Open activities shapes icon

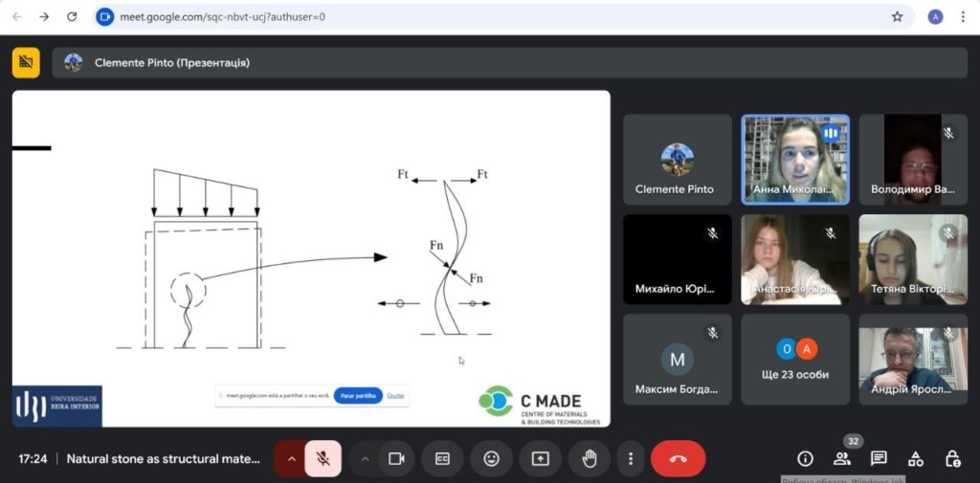pyautogui.click(x=916, y=459)
